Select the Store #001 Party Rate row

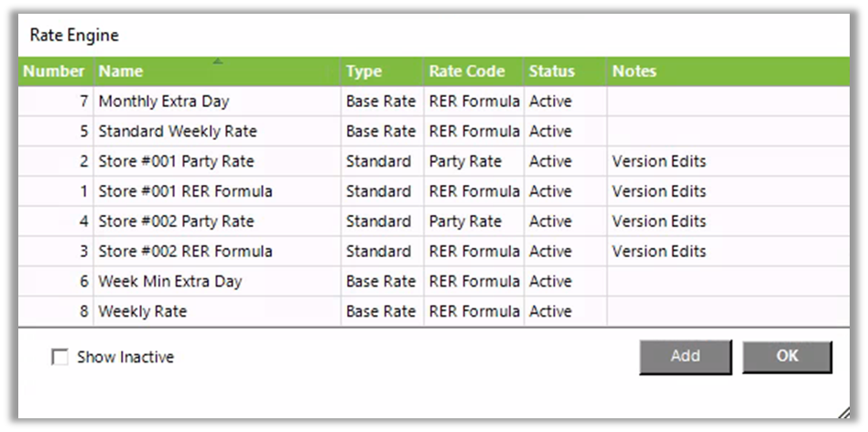pos(177,162)
